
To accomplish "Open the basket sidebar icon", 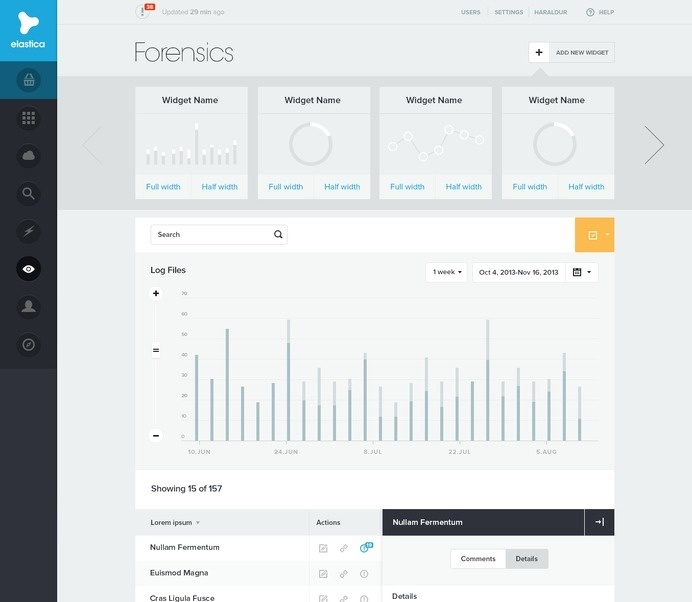I will [29, 80].
